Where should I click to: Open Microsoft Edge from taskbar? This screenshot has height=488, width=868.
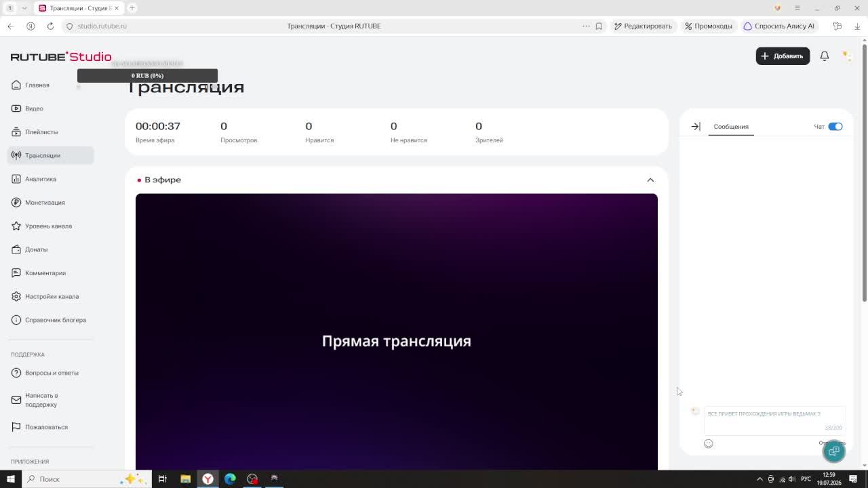230,479
